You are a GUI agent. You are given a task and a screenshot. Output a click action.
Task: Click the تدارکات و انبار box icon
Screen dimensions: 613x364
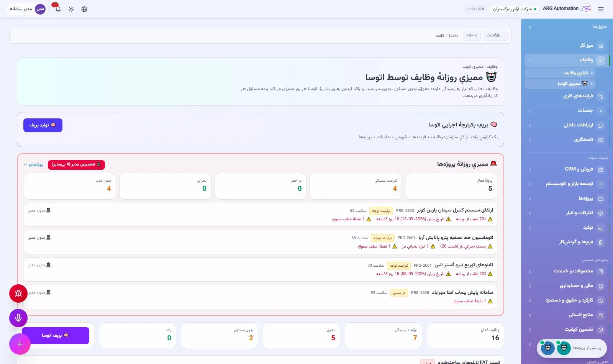(x=601, y=213)
